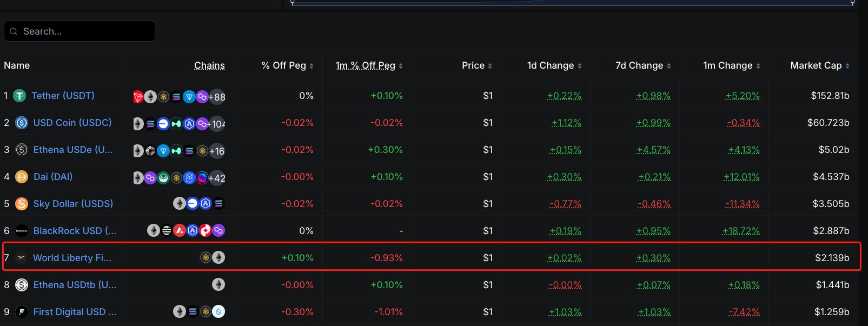This screenshot has height=326, width=868.
Task: Open the Sky Dollar (USDS) page
Action: [x=72, y=204]
